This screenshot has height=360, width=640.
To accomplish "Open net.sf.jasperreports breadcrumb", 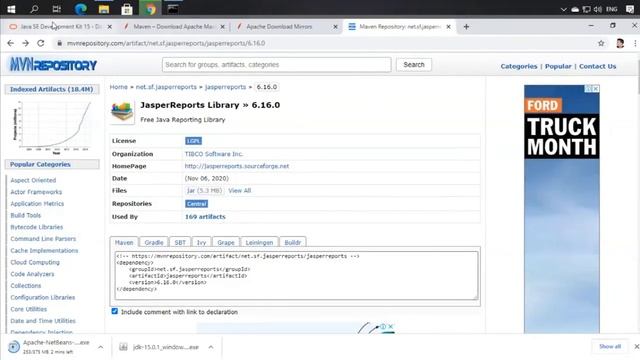I will [x=166, y=87].
